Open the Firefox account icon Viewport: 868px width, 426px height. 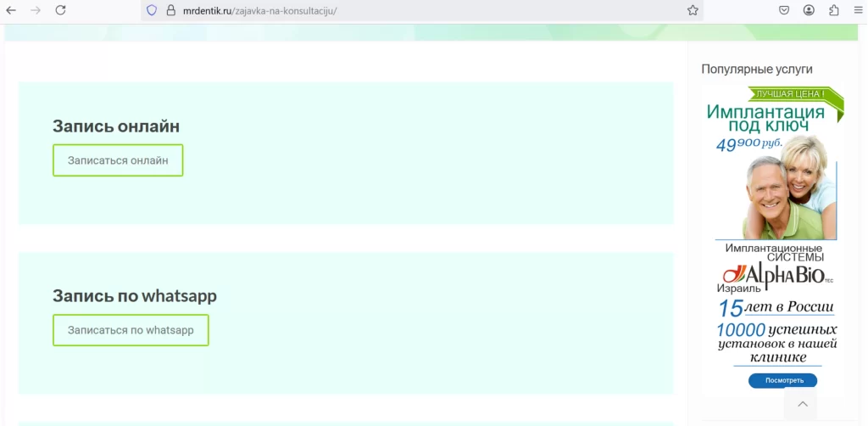pyautogui.click(x=810, y=10)
